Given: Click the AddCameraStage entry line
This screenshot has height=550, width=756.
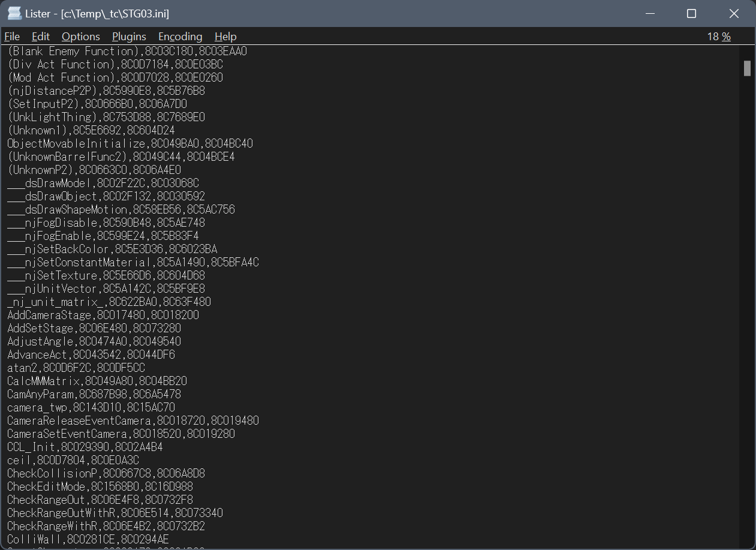Looking at the screenshot, I should click(x=103, y=315).
